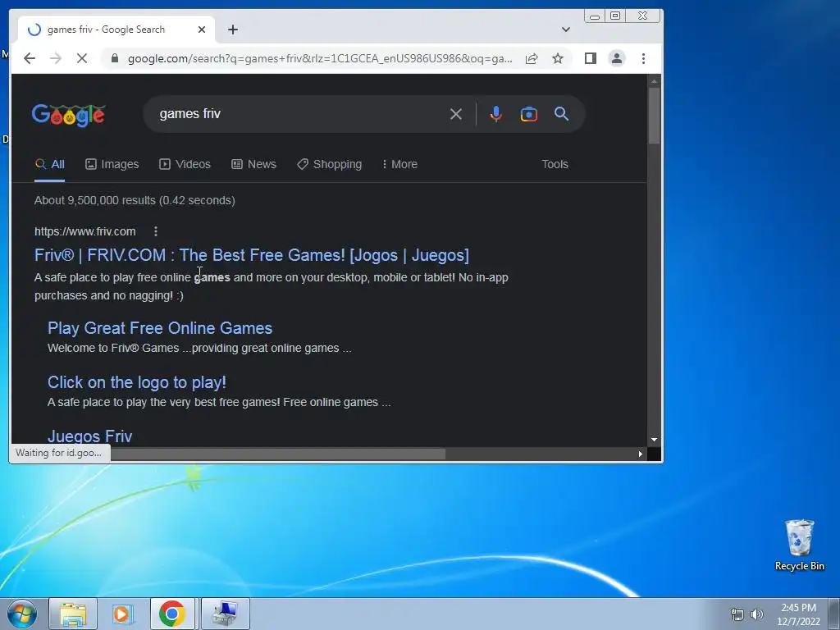840x630 pixels.
Task: Go to Google home logo
Action: (x=69, y=115)
